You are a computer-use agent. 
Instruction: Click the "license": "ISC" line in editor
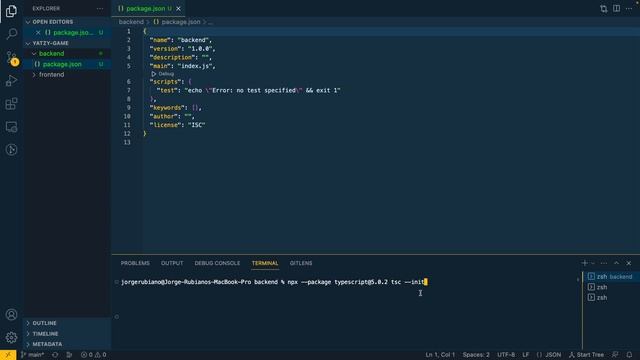click(x=178, y=125)
